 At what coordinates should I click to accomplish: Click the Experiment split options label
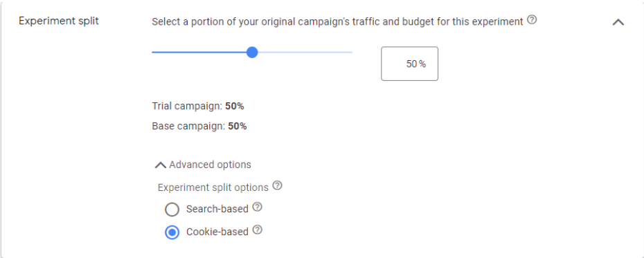coord(213,187)
